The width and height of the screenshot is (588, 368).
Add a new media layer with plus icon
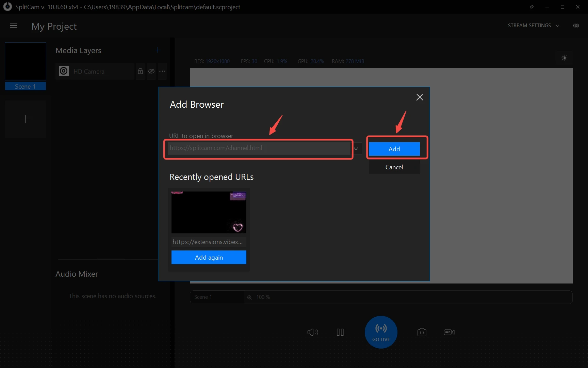click(158, 50)
